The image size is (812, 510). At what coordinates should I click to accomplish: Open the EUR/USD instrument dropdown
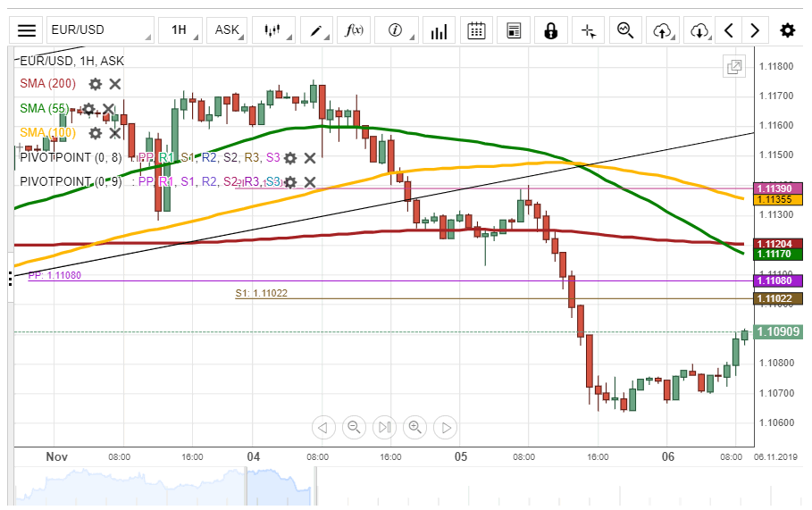coord(99,30)
